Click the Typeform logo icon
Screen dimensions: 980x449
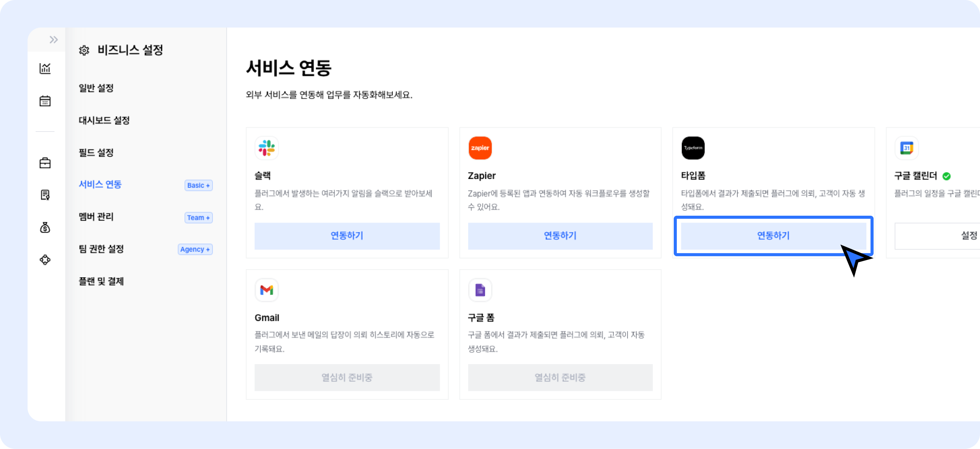click(693, 148)
